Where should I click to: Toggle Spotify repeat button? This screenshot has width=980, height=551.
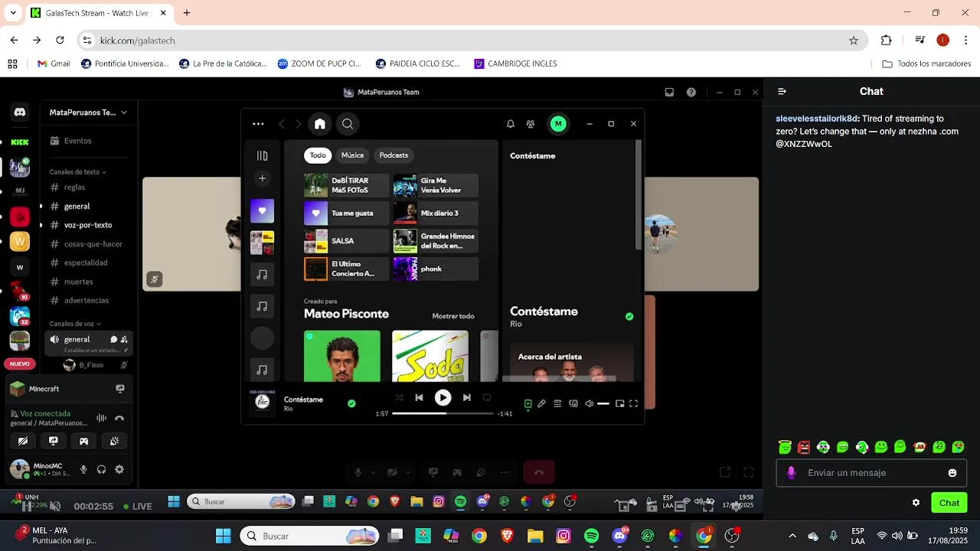(486, 398)
